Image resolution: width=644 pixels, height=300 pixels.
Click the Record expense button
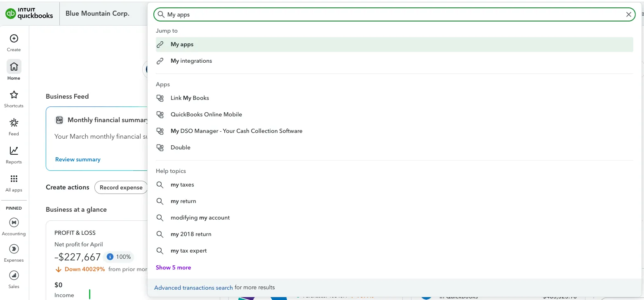(121, 187)
